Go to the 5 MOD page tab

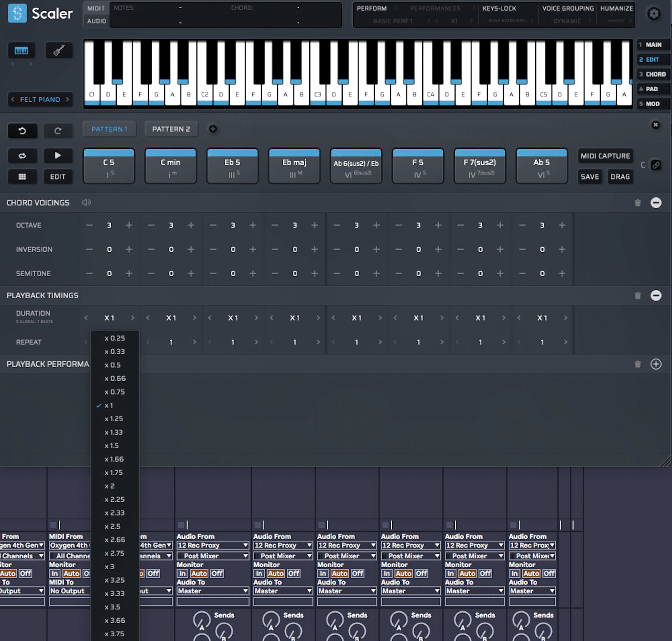pos(653,104)
